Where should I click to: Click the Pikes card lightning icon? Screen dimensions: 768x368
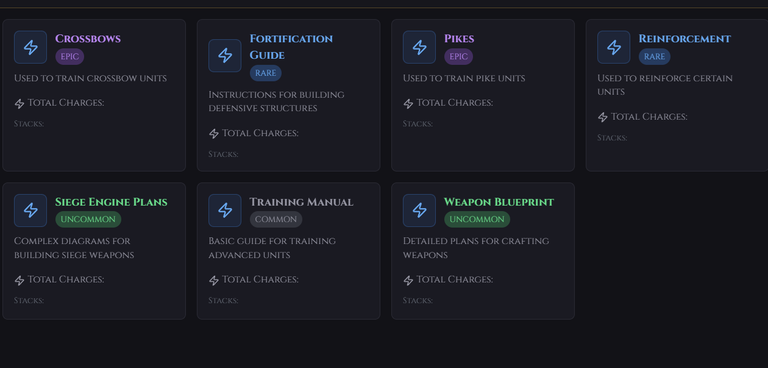coord(419,48)
